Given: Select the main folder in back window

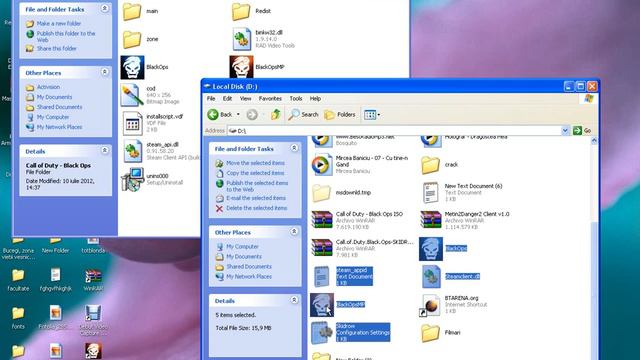Looking at the screenshot, I should (x=132, y=11).
